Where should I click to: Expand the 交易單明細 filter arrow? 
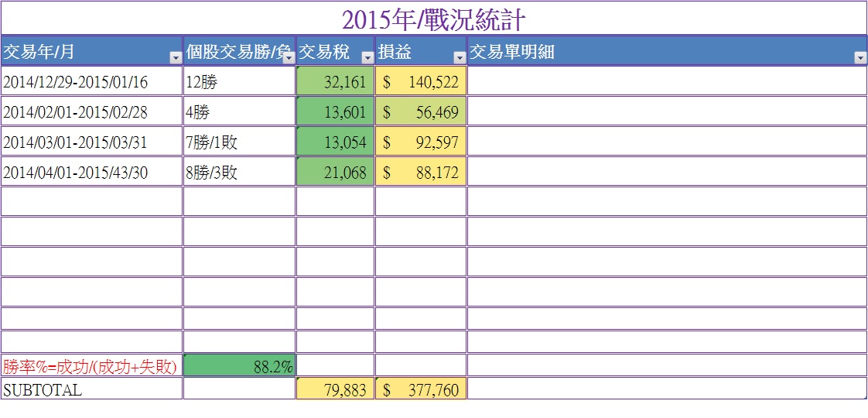pos(860,57)
